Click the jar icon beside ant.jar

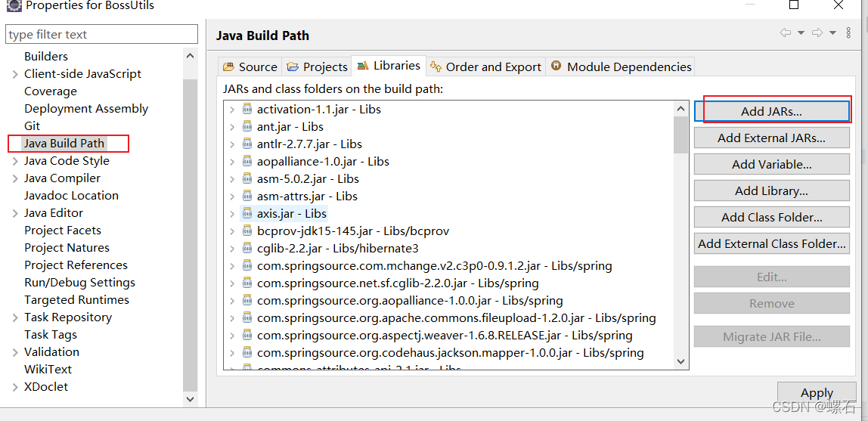click(x=247, y=127)
